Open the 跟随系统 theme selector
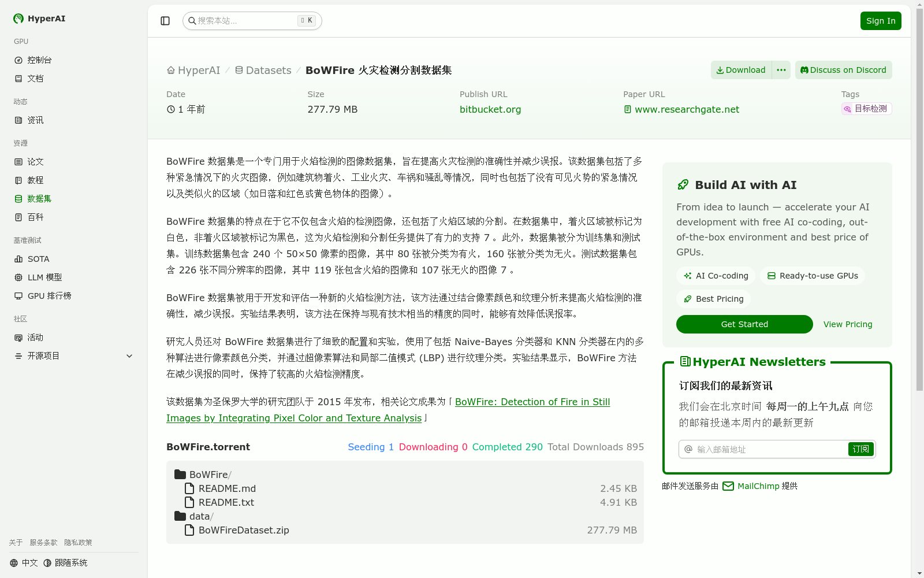This screenshot has width=924, height=578. (65, 563)
